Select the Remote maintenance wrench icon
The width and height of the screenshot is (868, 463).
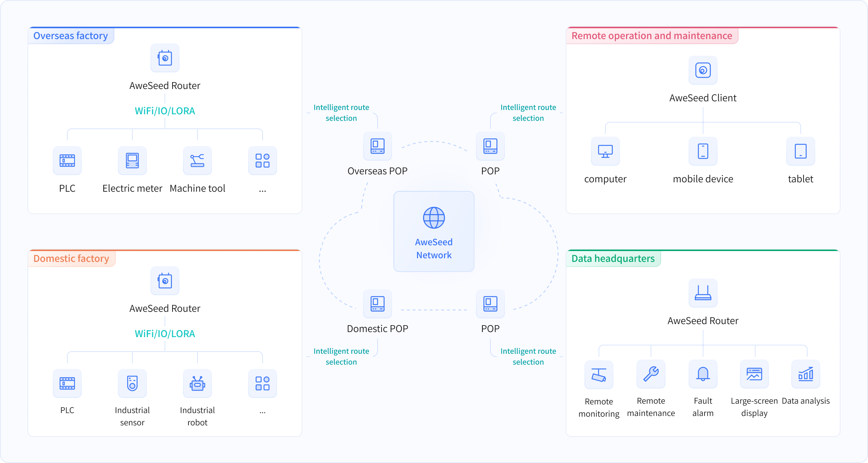click(x=651, y=374)
